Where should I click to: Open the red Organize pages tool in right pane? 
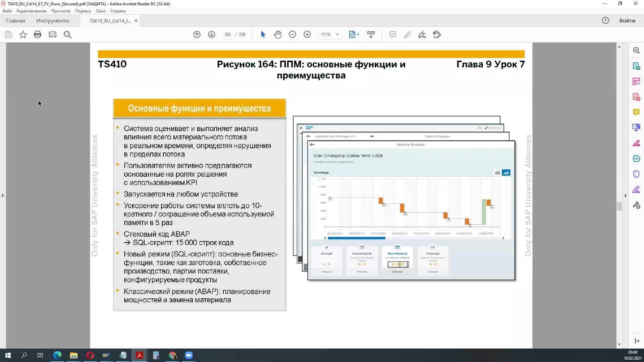(636, 81)
